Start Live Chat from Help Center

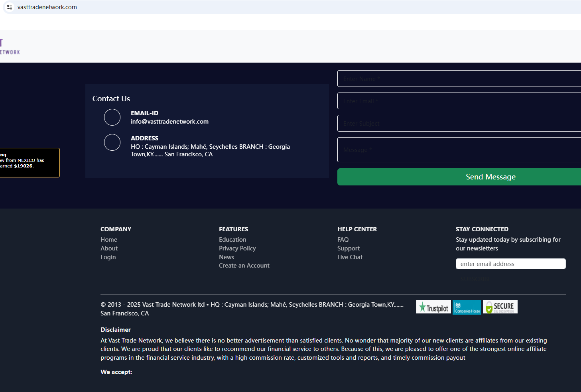[350, 257]
